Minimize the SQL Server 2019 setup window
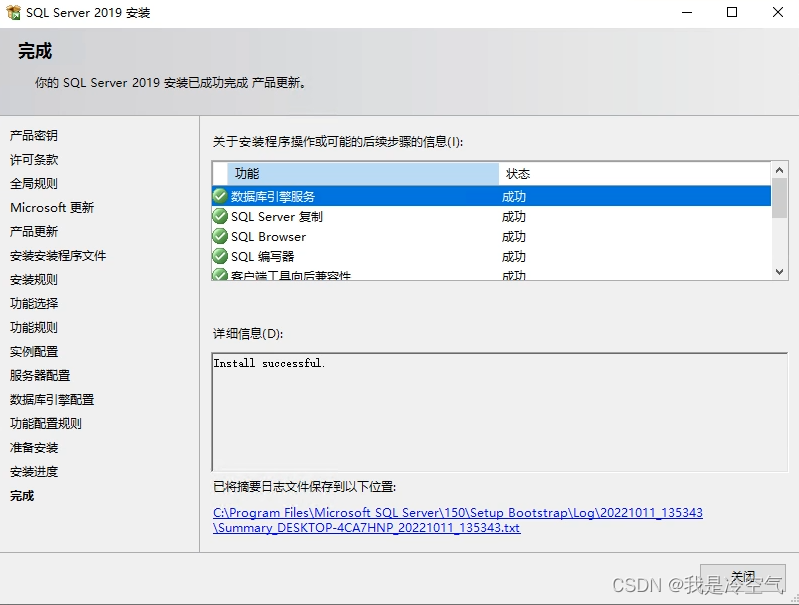 coord(687,12)
